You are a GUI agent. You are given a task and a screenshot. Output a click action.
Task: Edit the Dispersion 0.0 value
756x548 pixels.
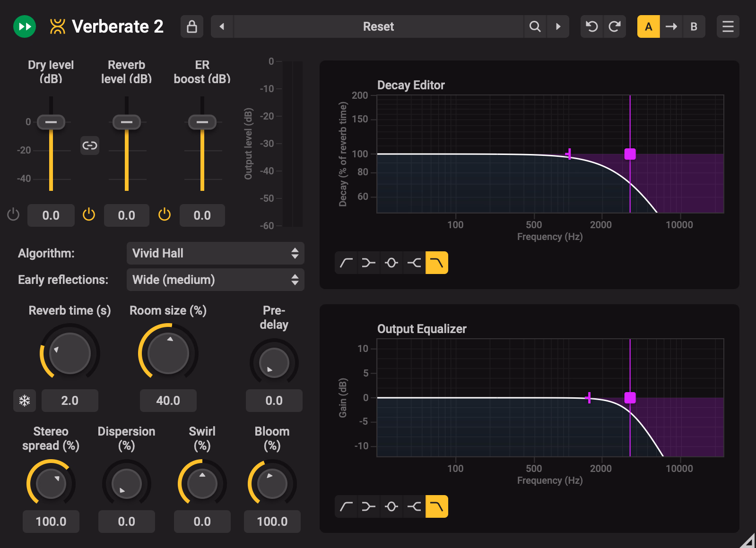click(x=127, y=522)
